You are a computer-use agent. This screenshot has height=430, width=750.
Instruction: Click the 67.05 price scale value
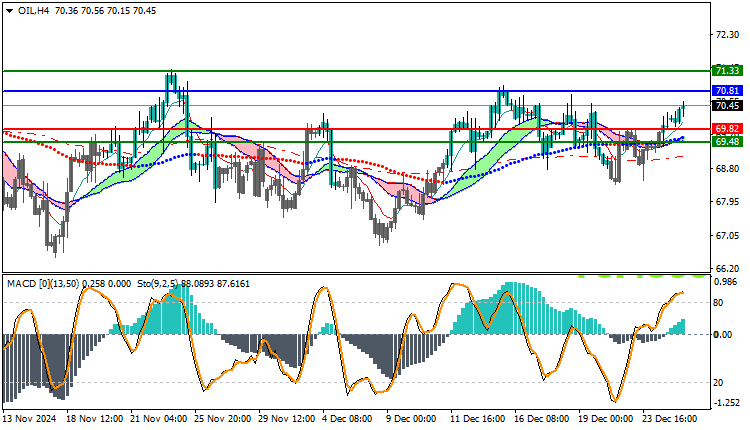(x=727, y=235)
